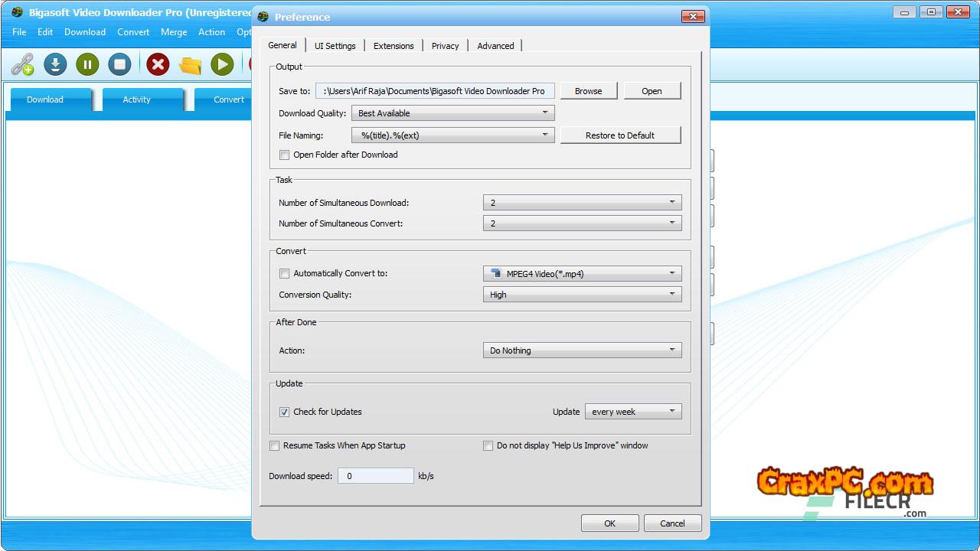
Task: Click the blue stop toolbar icon
Action: (x=119, y=64)
